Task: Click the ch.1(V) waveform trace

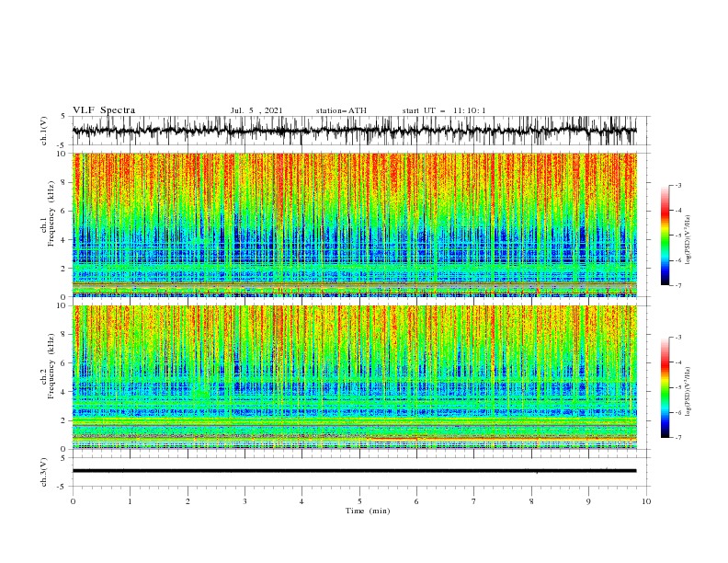Action: (x=355, y=131)
